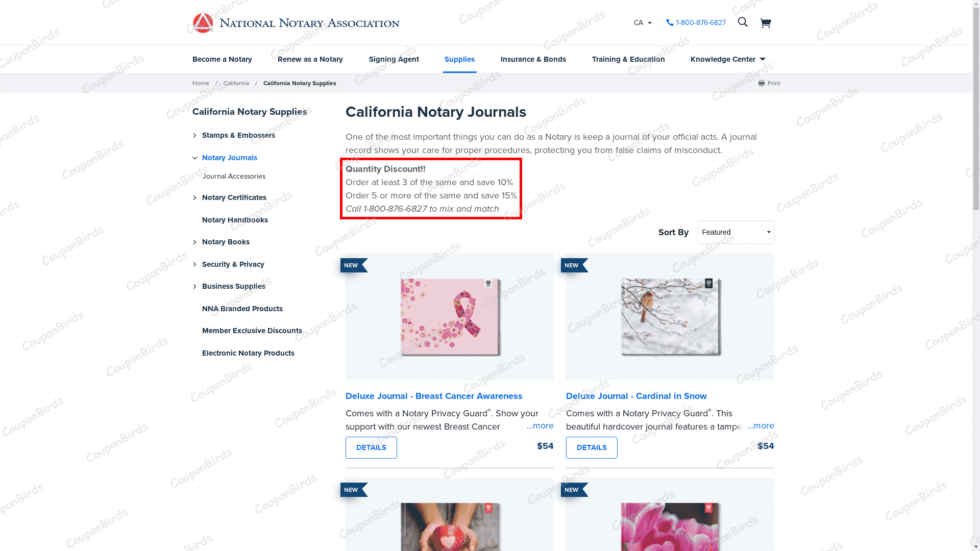Click the National Notary Association logo

pyautogui.click(x=295, y=22)
